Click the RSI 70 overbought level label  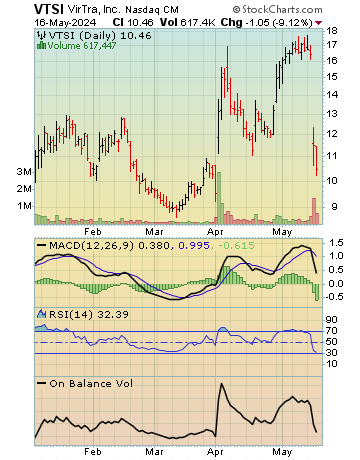pos(331,331)
